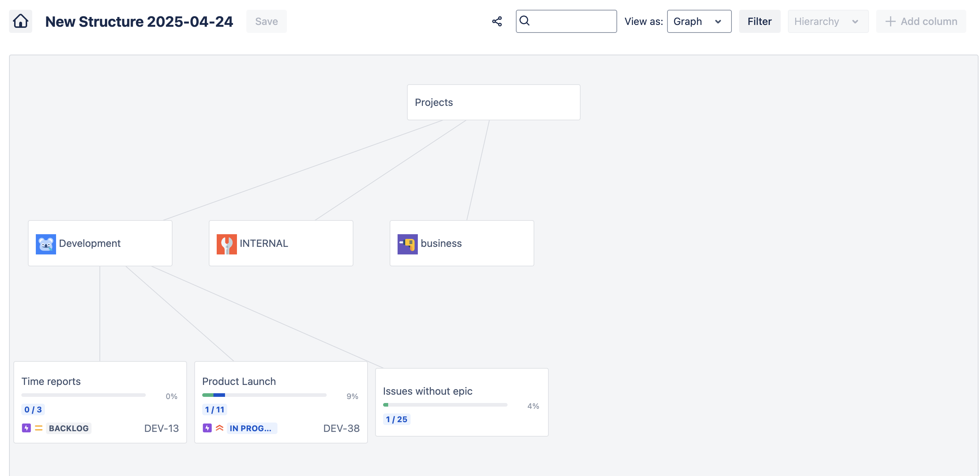Click the high priority icon on Product Launch
The image size is (980, 476).
click(220, 428)
